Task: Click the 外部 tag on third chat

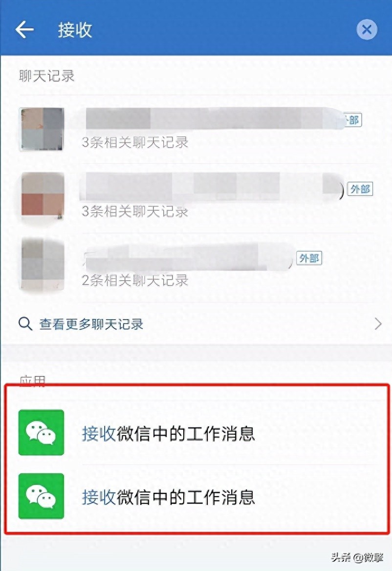Action: click(x=309, y=258)
